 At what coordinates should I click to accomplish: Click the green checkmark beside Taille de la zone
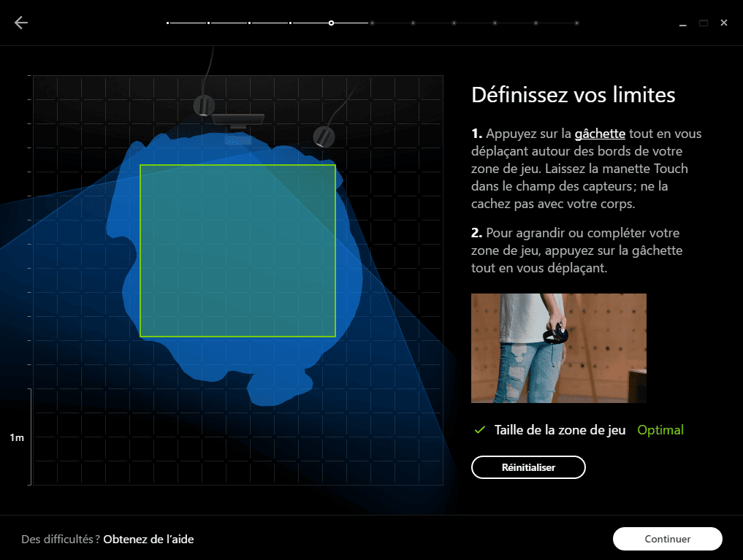coord(479,430)
